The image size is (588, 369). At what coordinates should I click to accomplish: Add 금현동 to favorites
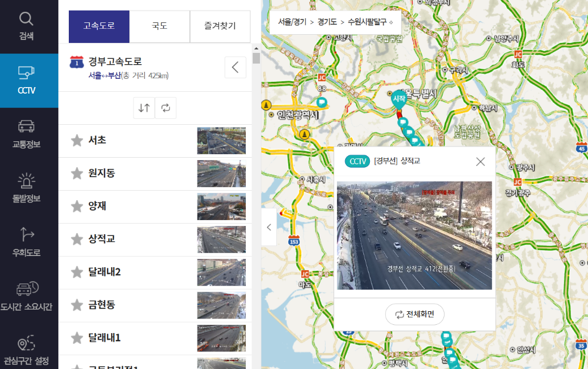coord(76,305)
